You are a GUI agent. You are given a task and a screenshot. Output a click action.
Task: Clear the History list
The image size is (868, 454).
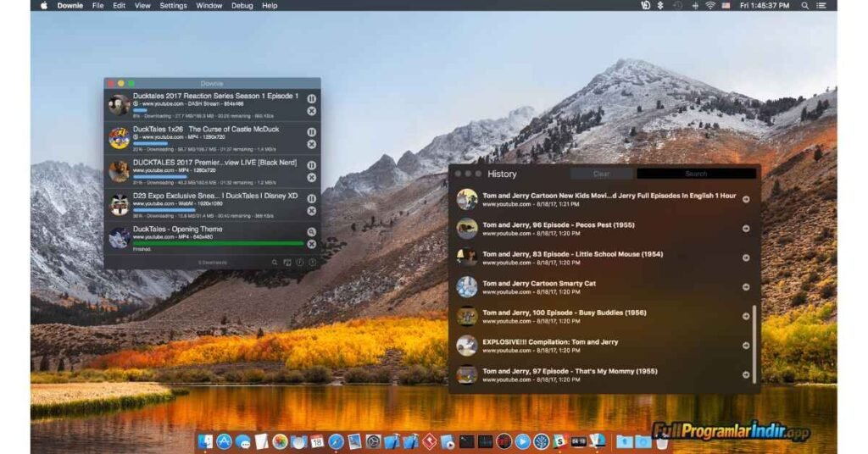(x=601, y=174)
